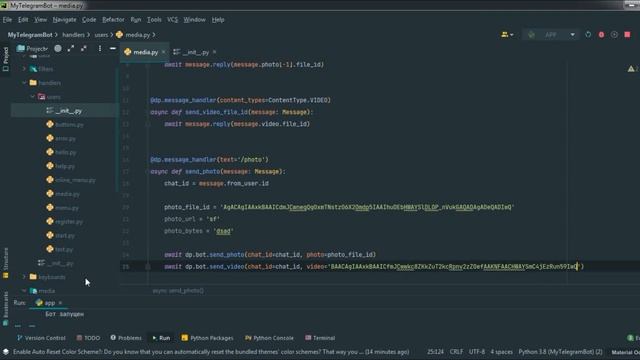The width and height of the screenshot is (640, 360).
Task: Click Collapse All in Project panel header
Action: 84,49
